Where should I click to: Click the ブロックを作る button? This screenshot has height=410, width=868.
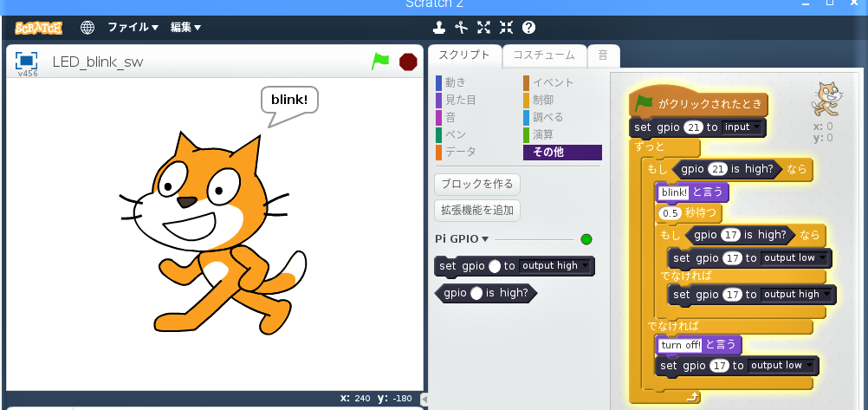point(477,184)
